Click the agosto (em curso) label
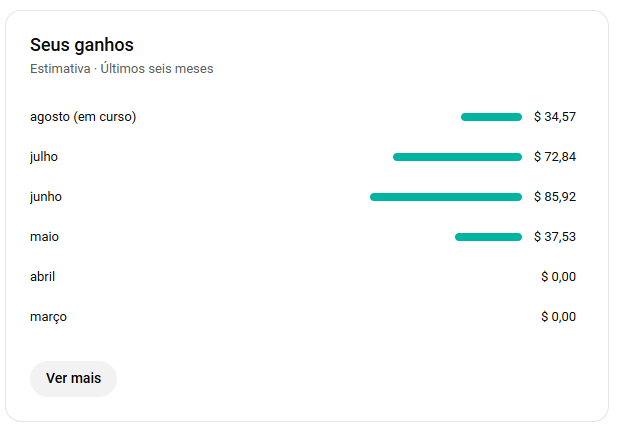622x438 pixels. click(83, 117)
